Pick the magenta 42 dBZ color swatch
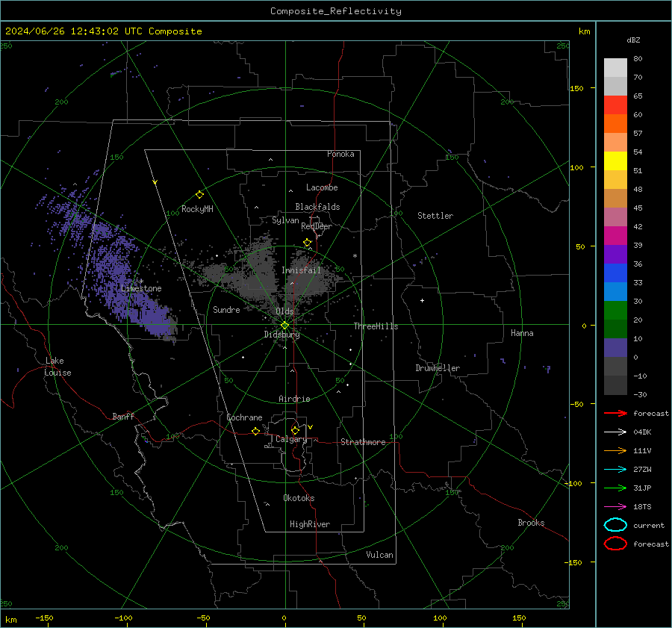The image size is (672, 628). [x=615, y=235]
